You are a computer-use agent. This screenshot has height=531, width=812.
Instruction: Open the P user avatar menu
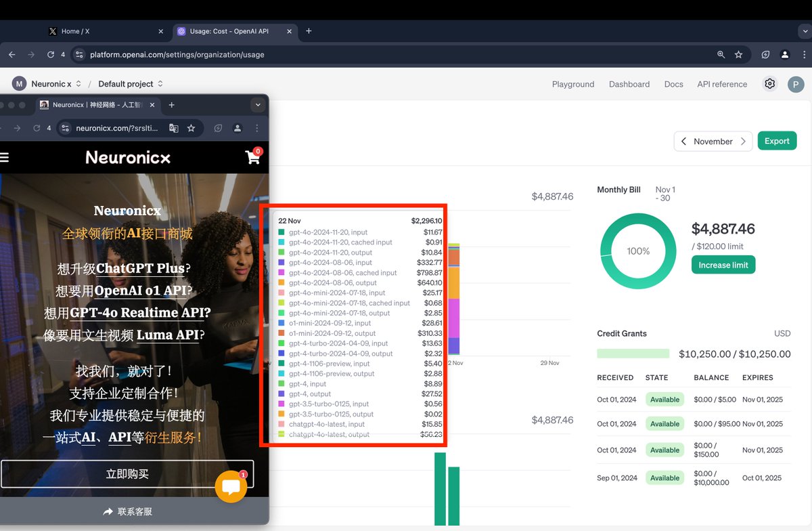[796, 84]
